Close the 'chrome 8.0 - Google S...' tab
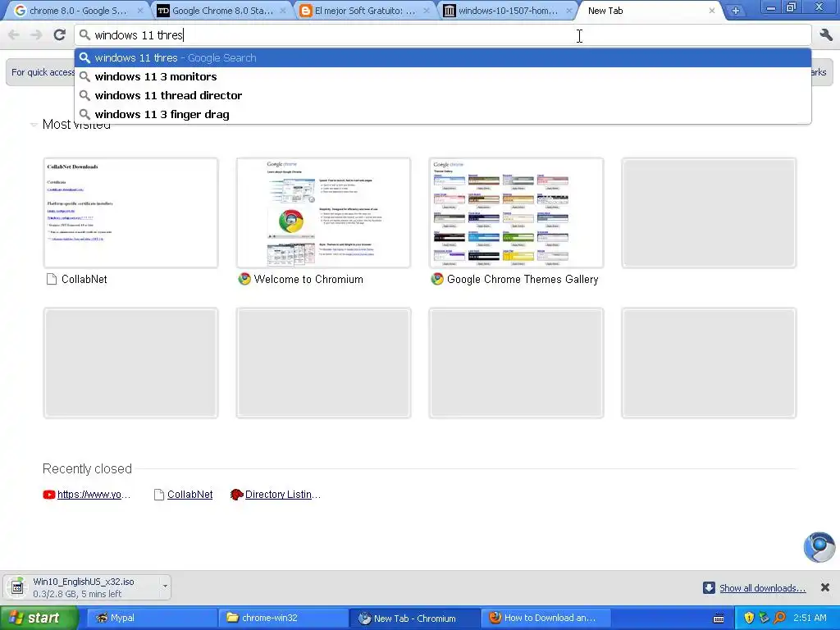This screenshot has height=630, width=840. point(139,11)
